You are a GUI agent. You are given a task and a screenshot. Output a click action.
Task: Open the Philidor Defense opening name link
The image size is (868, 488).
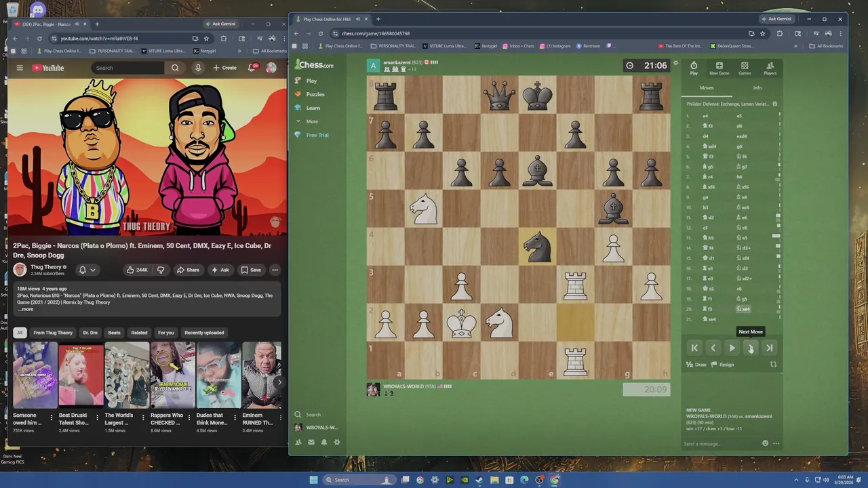727,104
